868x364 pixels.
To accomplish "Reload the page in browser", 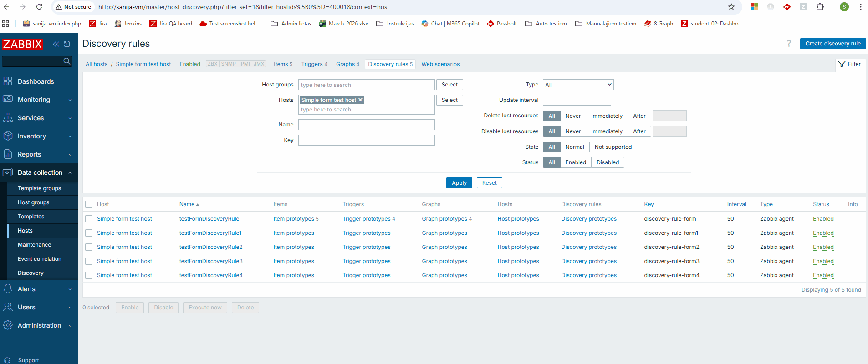I will (39, 7).
